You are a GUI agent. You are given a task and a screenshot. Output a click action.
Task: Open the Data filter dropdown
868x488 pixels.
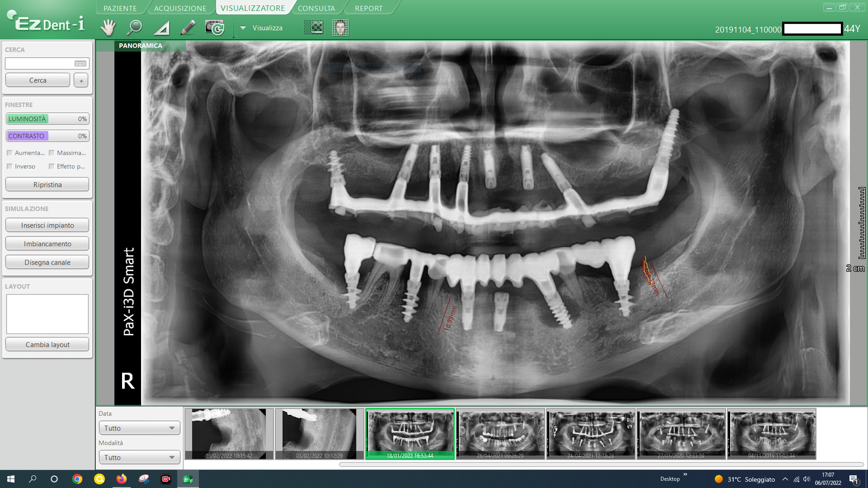coord(139,428)
